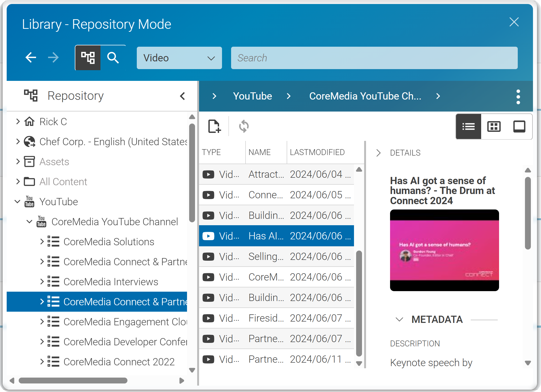Switch to search mode magnifier icon

113,58
